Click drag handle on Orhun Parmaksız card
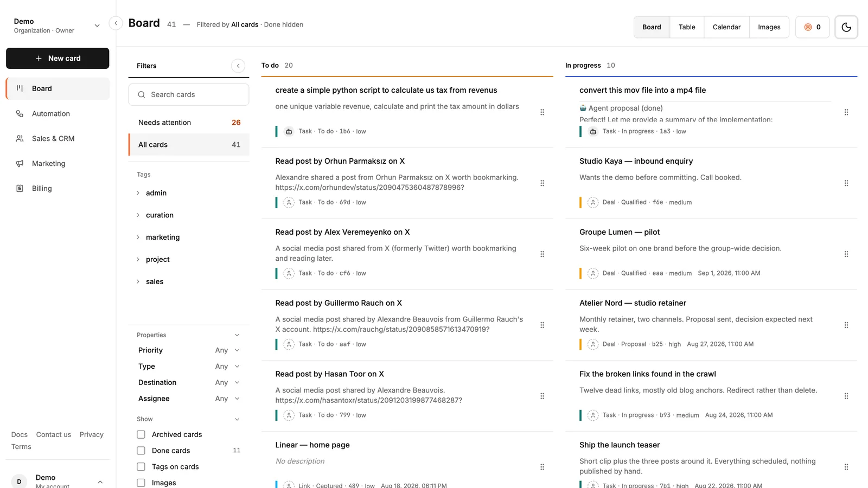Screen dimensions: 868x488 point(542,183)
